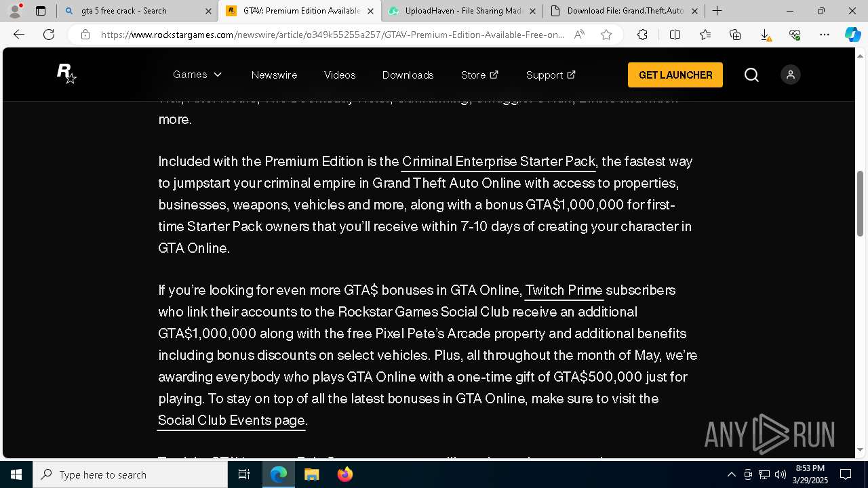This screenshot has width=868, height=488.
Task: Click the GET LAUNCHER button
Action: (x=675, y=75)
